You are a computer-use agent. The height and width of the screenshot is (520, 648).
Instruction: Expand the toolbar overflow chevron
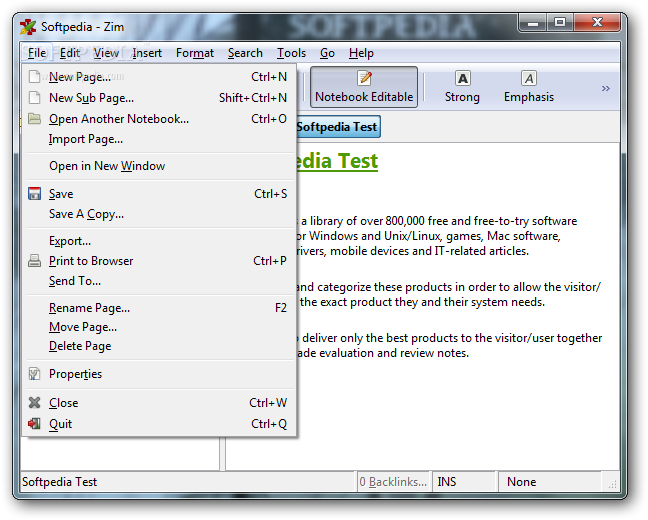(x=605, y=88)
